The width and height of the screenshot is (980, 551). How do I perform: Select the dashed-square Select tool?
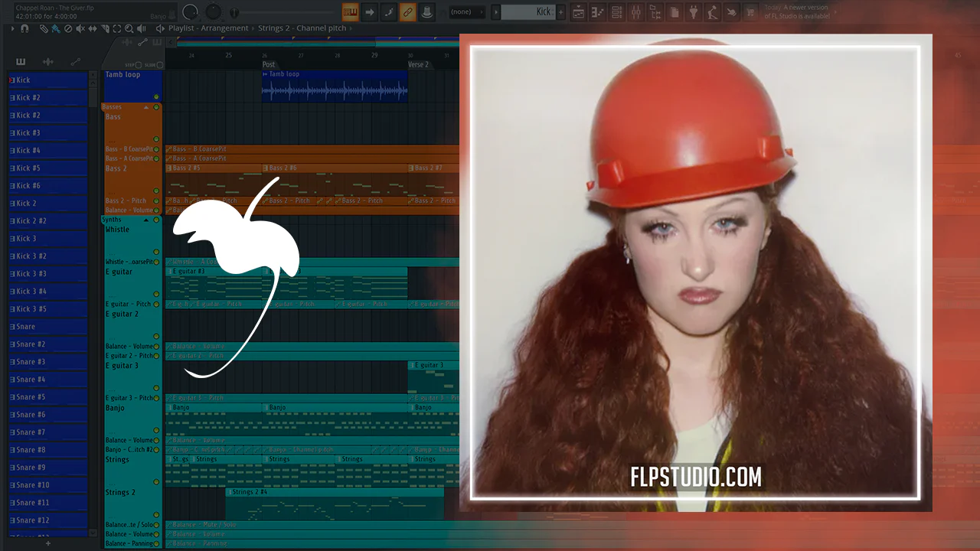pos(117,28)
